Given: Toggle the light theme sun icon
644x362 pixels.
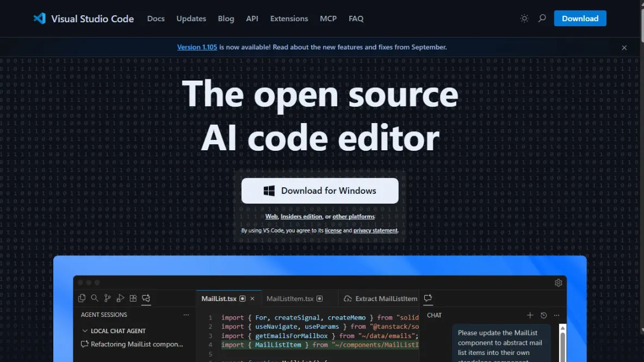Looking at the screenshot, I should coord(524,18).
